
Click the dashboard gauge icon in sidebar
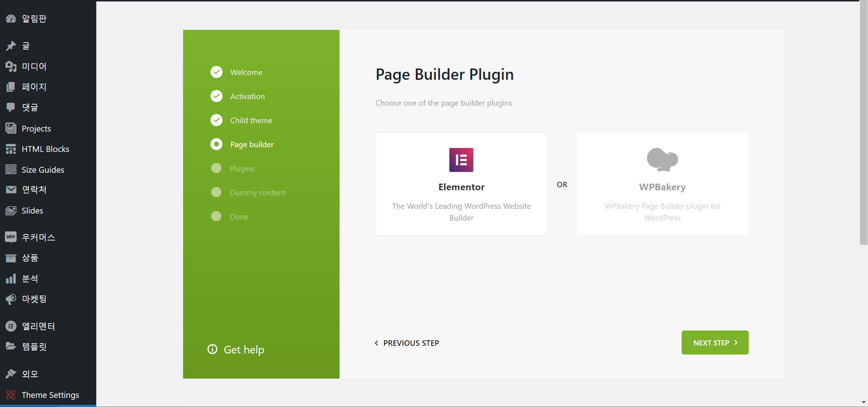(x=11, y=19)
